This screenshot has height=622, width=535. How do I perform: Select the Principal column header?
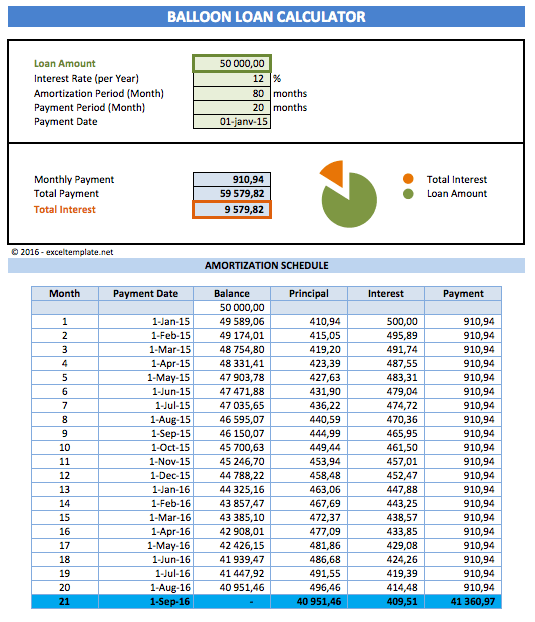tap(309, 294)
